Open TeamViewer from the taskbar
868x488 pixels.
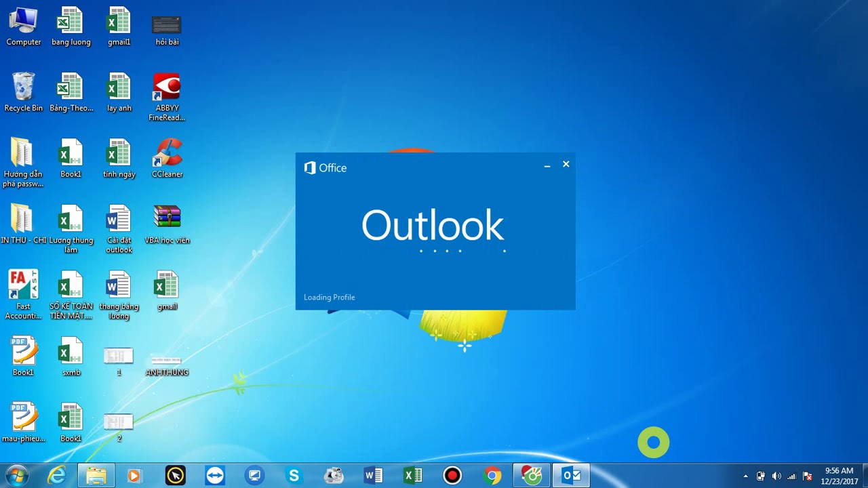click(x=215, y=476)
